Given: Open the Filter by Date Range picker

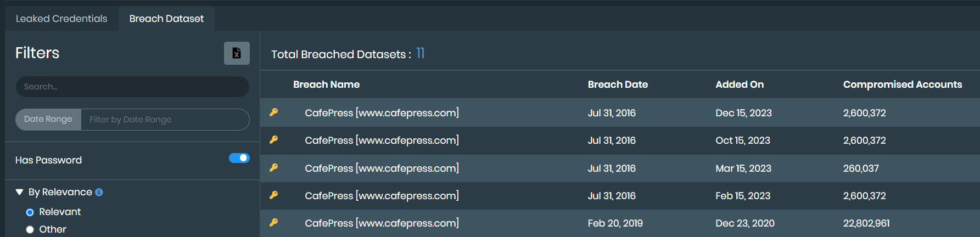Looking at the screenshot, I should coord(165,120).
